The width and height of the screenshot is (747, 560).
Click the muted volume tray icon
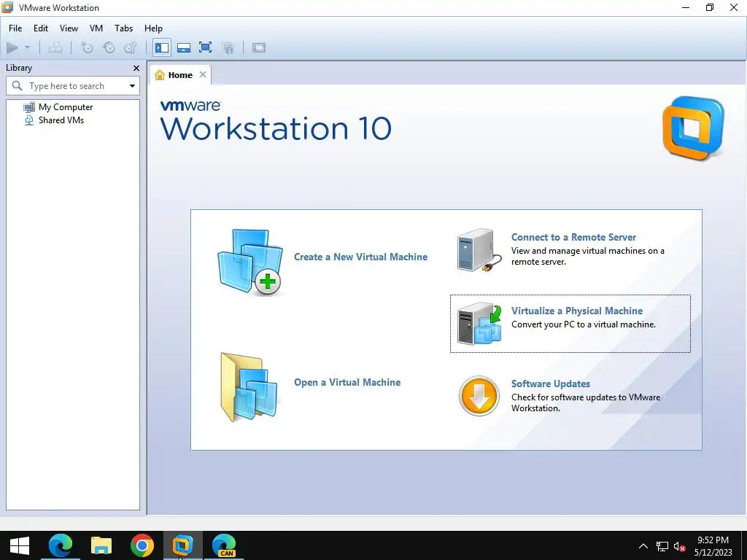(x=679, y=547)
